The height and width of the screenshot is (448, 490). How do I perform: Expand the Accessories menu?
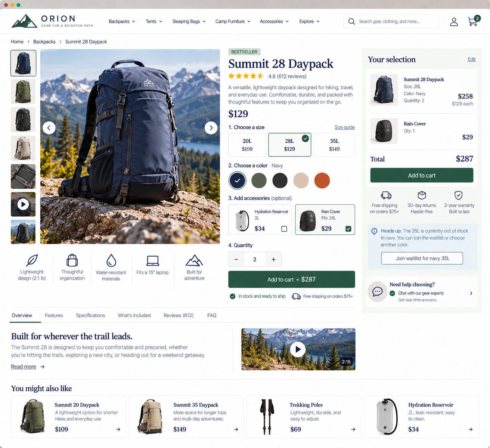click(x=274, y=21)
